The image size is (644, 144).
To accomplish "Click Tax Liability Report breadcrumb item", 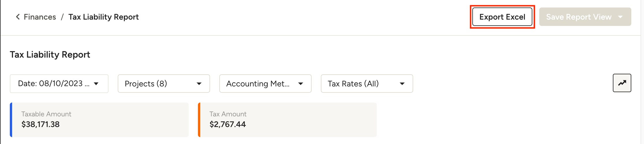I will [104, 17].
